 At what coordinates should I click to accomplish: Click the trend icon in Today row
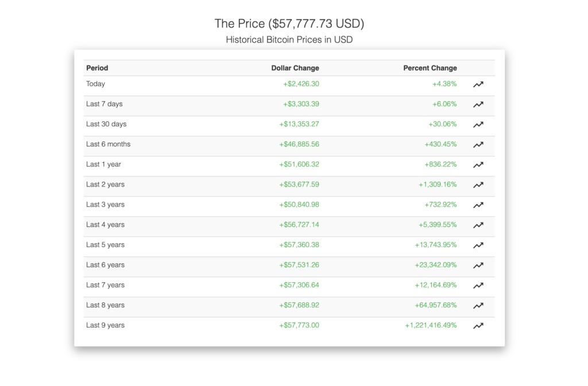coord(478,84)
